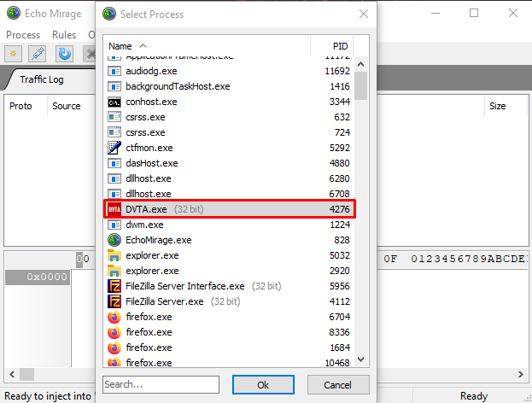The image size is (532, 403).
Task: Click the dllhost.exe icon for PID 6280
Action: [x=114, y=178]
